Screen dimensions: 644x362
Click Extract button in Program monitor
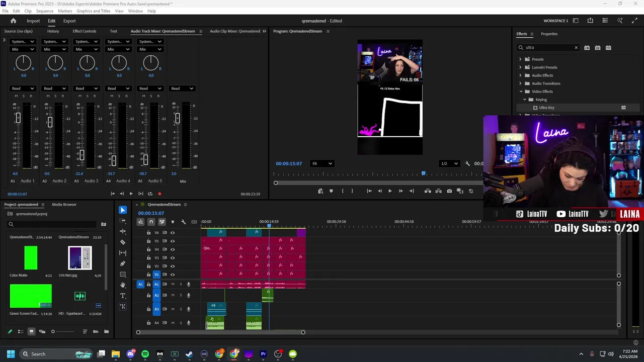pyautogui.click(x=438, y=191)
